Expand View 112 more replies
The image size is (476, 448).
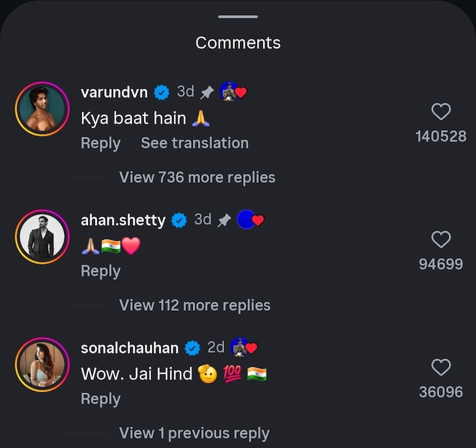pyautogui.click(x=194, y=305)
